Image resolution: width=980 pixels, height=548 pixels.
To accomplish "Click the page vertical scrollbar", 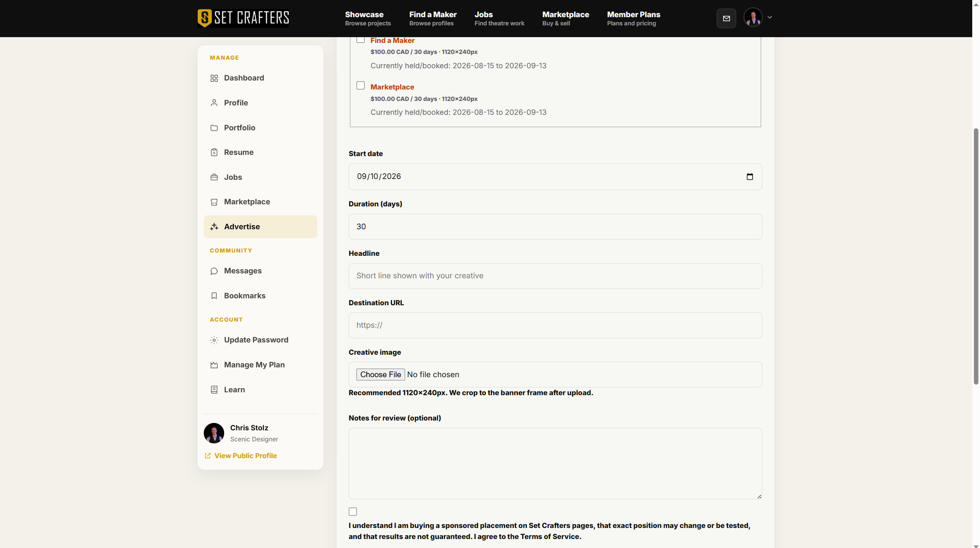I will pyautogui.click(x=976, y=256).
